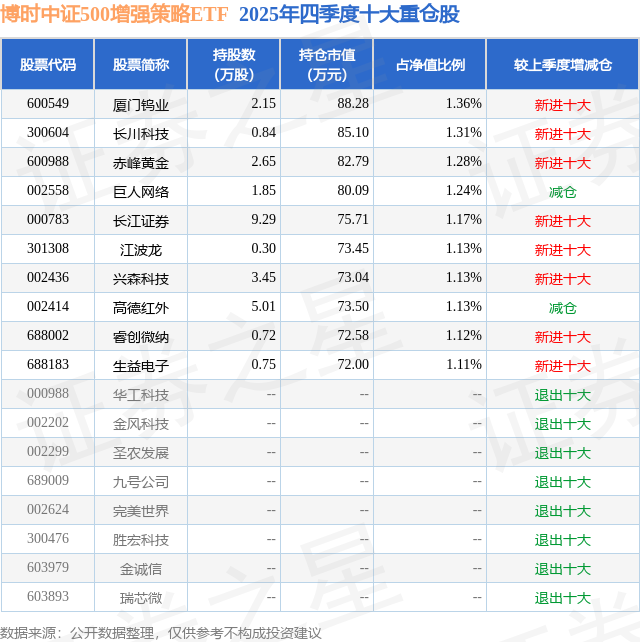Select stock name 瑞芯微
Viewport: 640px width, 642px height.
[141, 599]
